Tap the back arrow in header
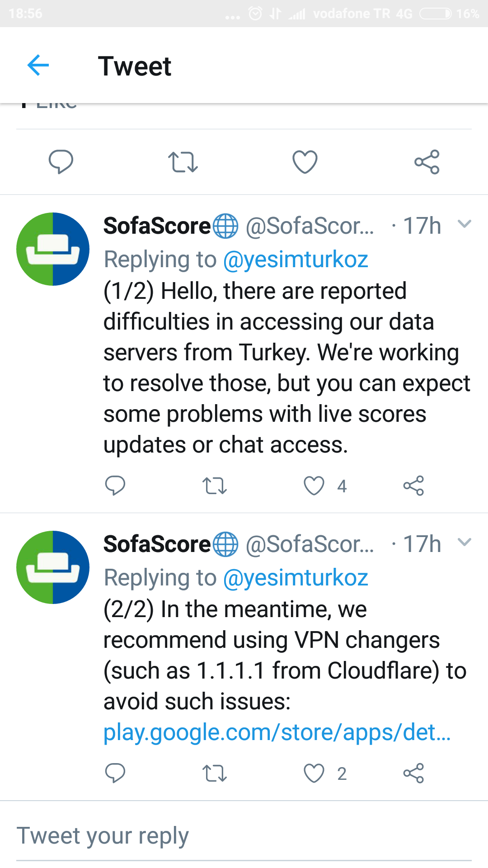The height and width of the screenshot is (868, 488). (x=38, y=66)
